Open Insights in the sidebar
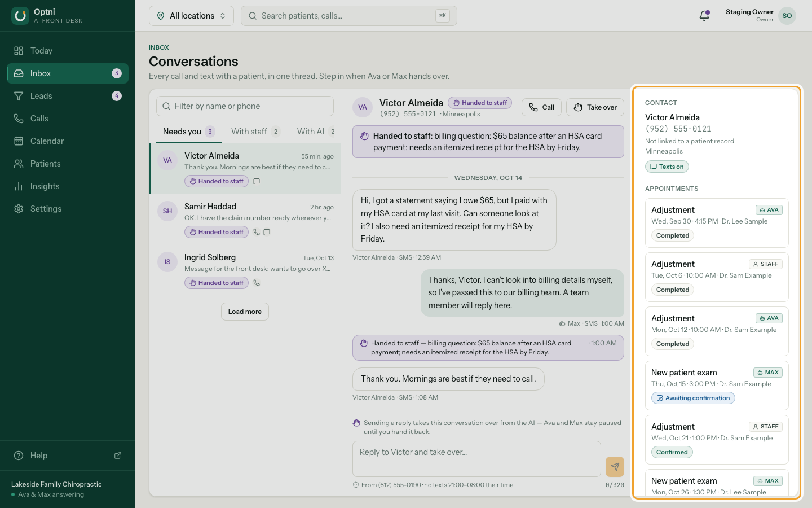Viewport: 812px width, 508px height. click(x=68, y=186)
